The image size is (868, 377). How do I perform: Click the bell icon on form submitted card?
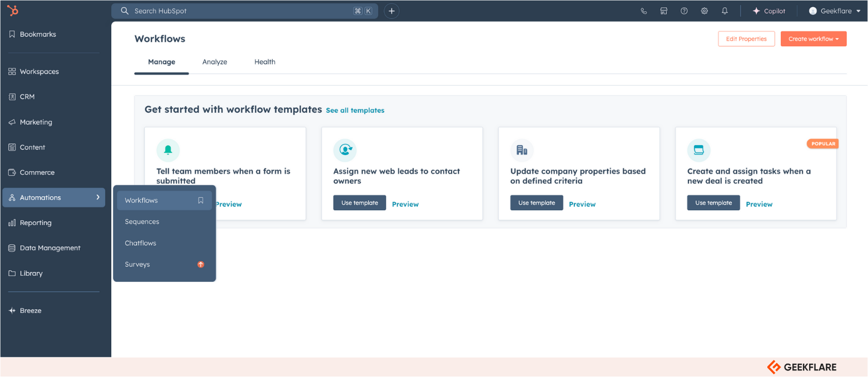(168, 150)
